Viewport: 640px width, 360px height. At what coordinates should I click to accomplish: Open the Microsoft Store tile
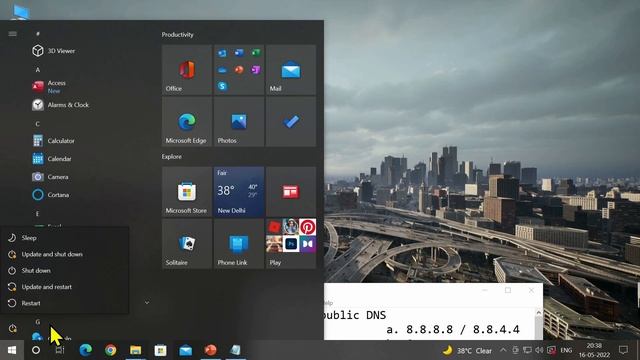[187, 192]
